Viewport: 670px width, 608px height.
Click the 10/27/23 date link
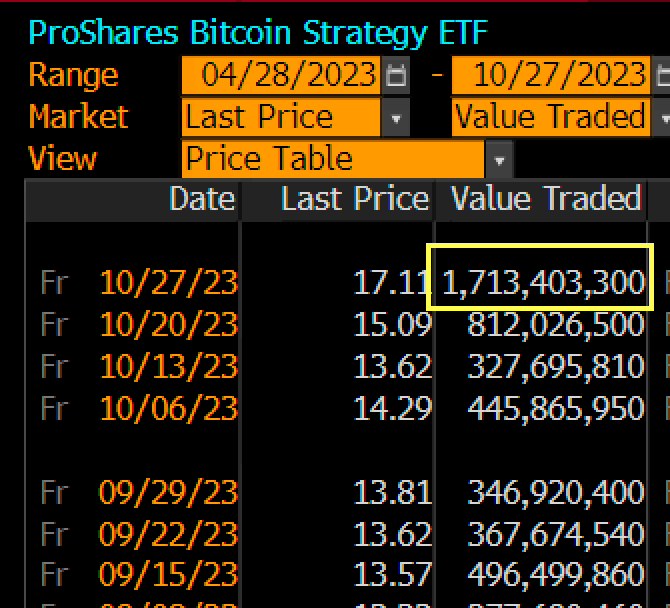point(168,283)
